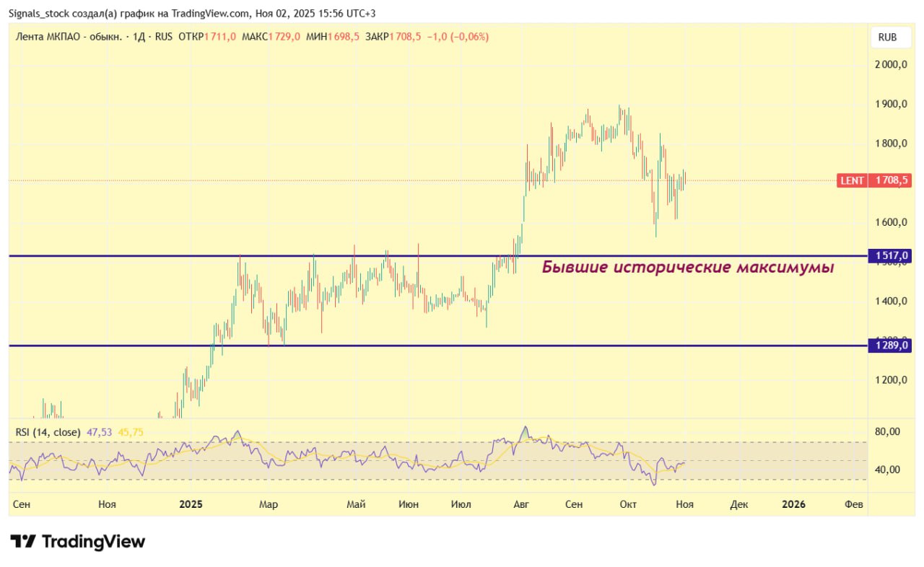Click the 1289,0 price level label
The width and height of the screenshot is (924, 567).
coord(891,346)
